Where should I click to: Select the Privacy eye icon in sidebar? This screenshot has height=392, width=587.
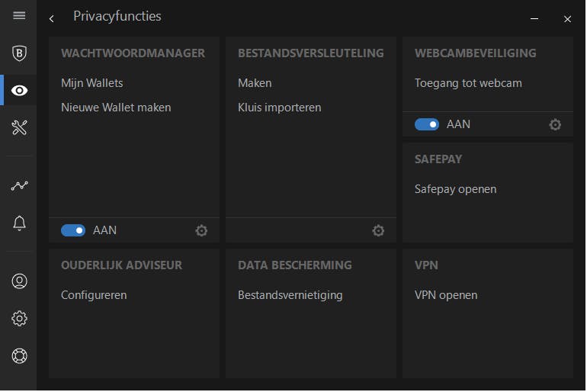point(19,90)
